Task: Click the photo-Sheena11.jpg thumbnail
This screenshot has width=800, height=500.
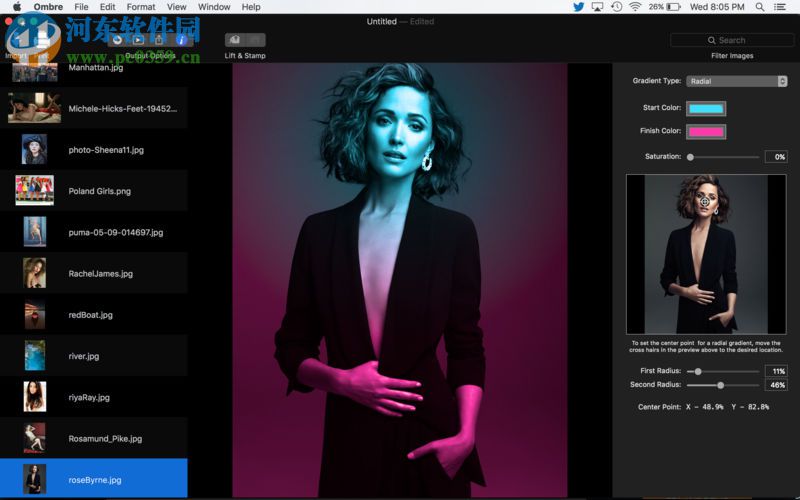Action: coord(34,149)
